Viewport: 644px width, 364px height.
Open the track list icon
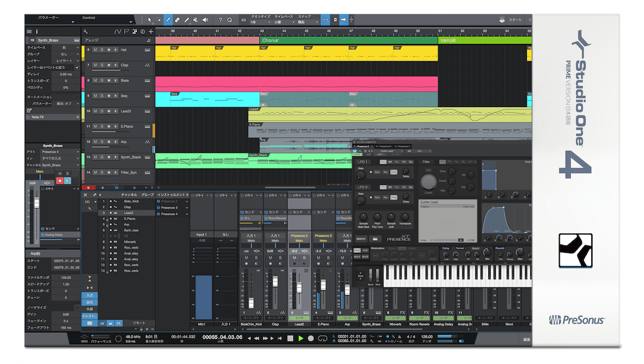click(29, 32)
